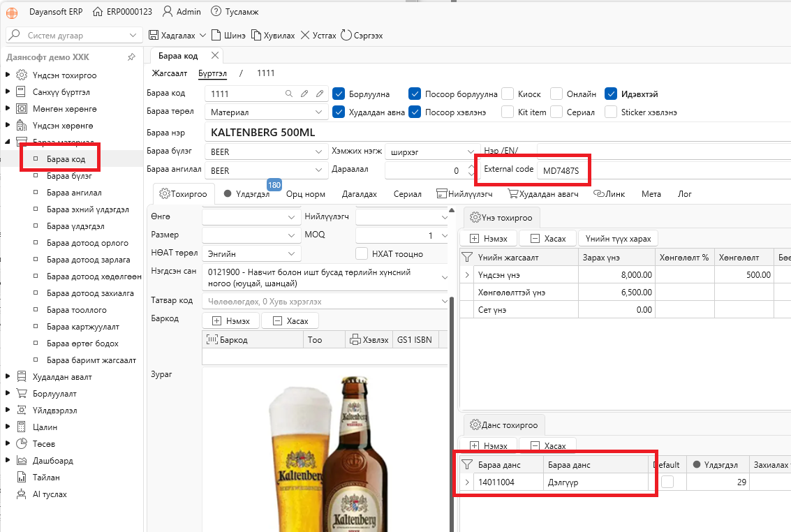Screen dimensions: 791x532
Task: Click Үндсэн тохиргоо gear icon in sidebar
Action: click(22, 75)
